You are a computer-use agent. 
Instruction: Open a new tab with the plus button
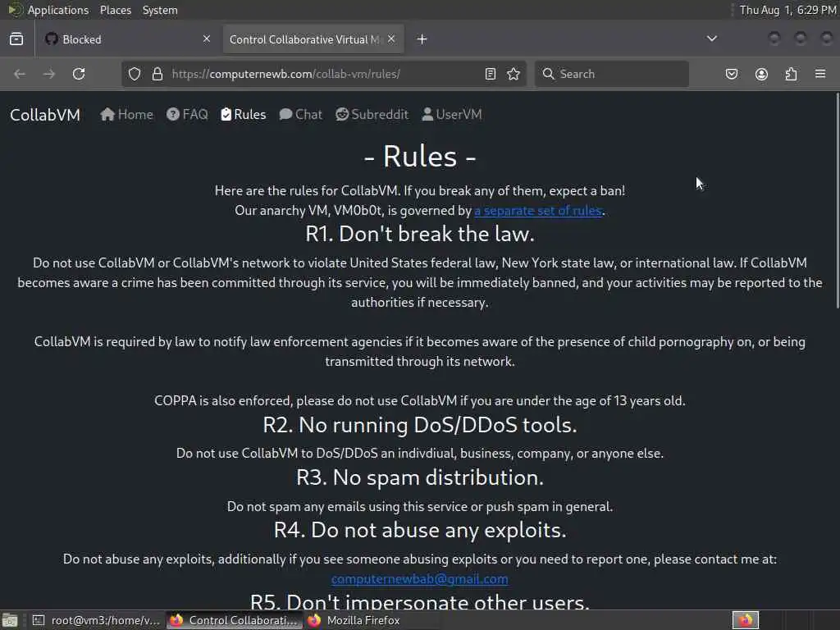tap(422, 39)
